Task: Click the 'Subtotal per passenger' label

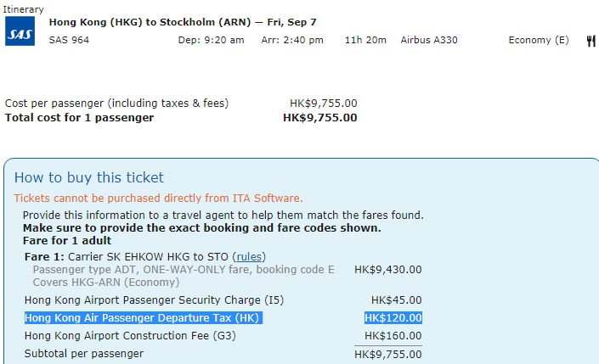Action: pyautogui.click(x=84, y=354)
